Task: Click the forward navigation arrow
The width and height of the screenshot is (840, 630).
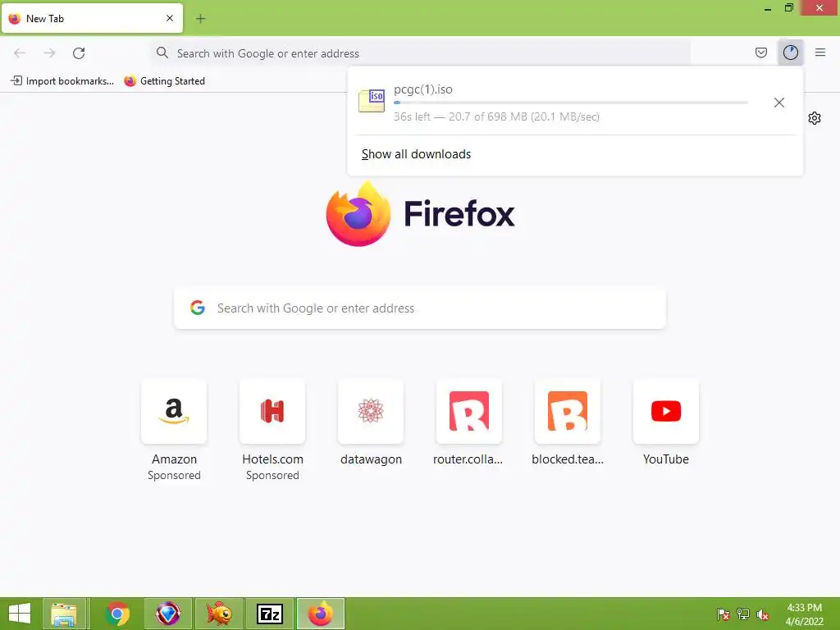Action: [x=49, y=53]
